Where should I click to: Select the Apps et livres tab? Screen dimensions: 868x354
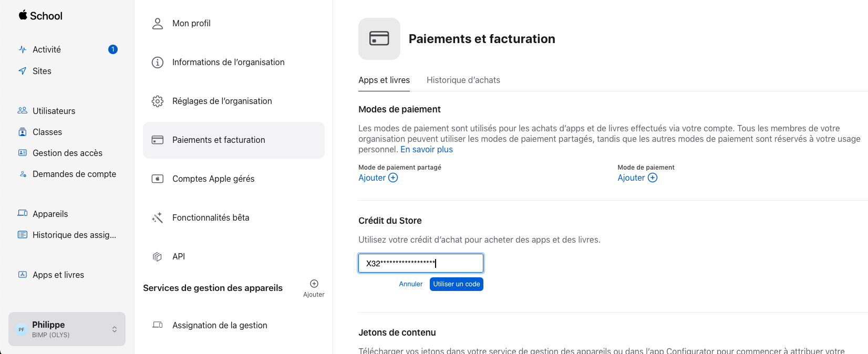coord(384,80)
